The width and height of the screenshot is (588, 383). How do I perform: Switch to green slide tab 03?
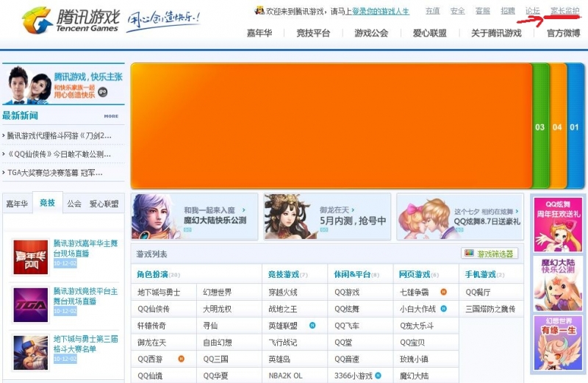(540, 126)
